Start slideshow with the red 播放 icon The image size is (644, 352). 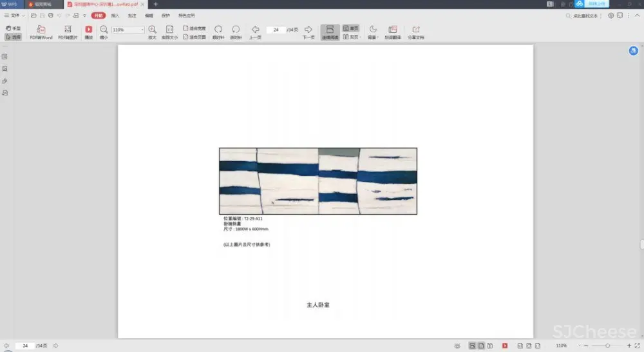click(88, 30)
